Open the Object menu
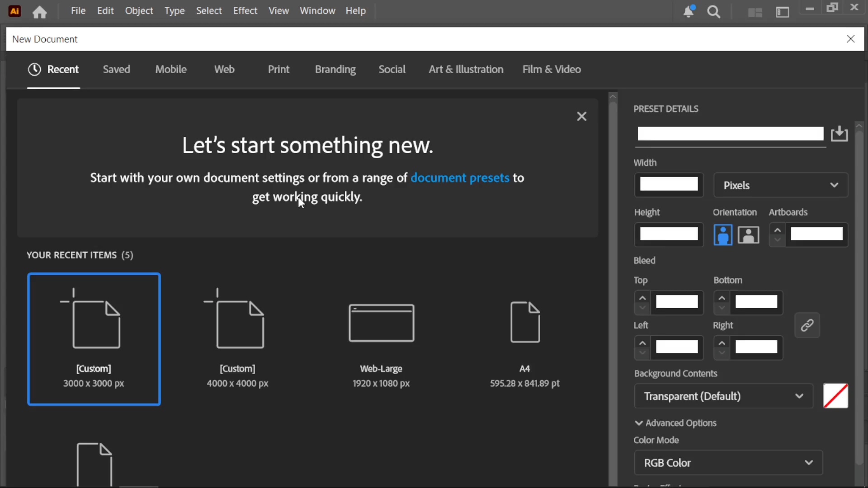This screenshot has height=488, width=868. coord(139,11)
